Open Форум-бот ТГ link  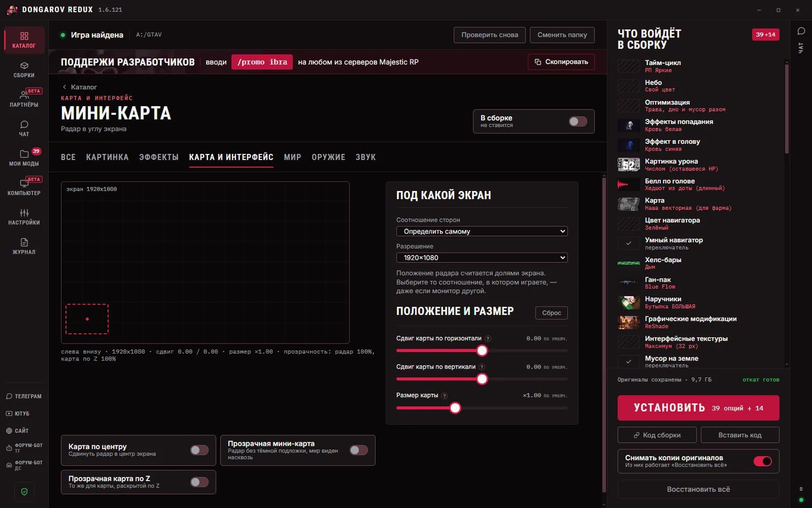click(24, 448)
